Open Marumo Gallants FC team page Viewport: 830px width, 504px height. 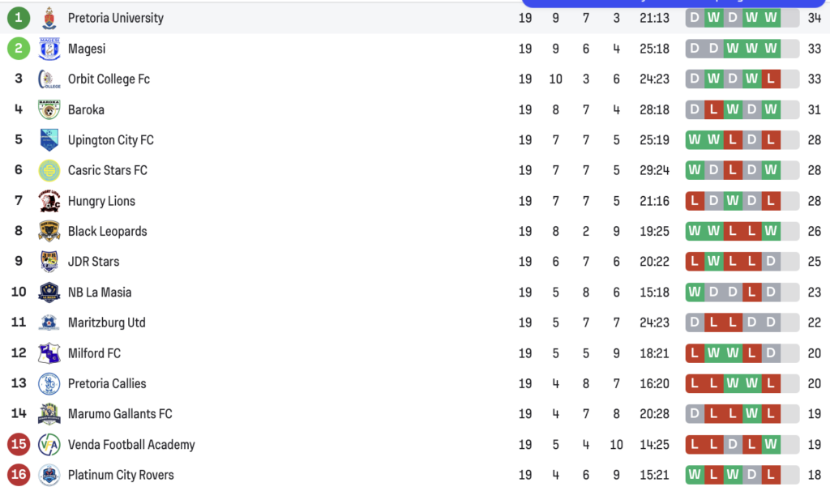pyautogui.click(x=120, y=414)
